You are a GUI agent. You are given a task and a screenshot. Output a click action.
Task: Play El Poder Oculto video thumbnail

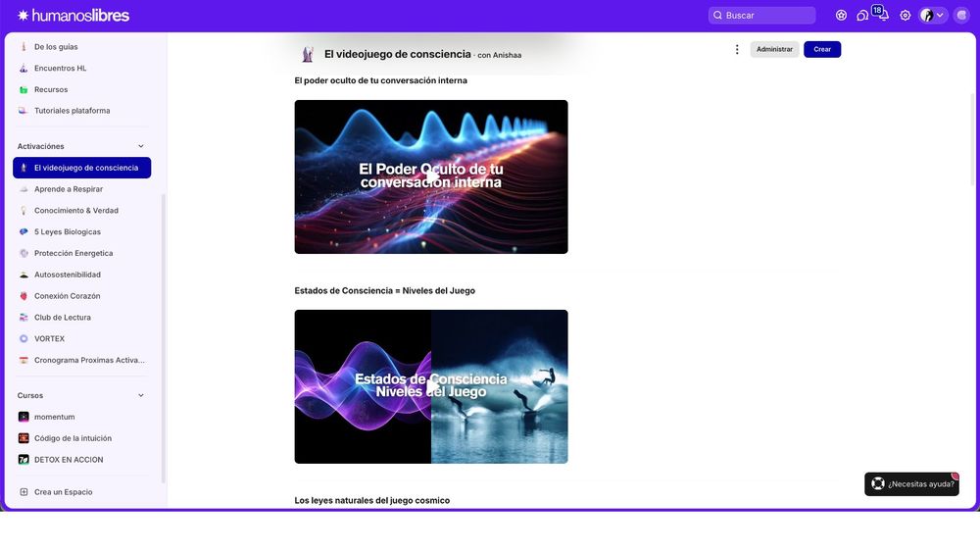(431, 176)
